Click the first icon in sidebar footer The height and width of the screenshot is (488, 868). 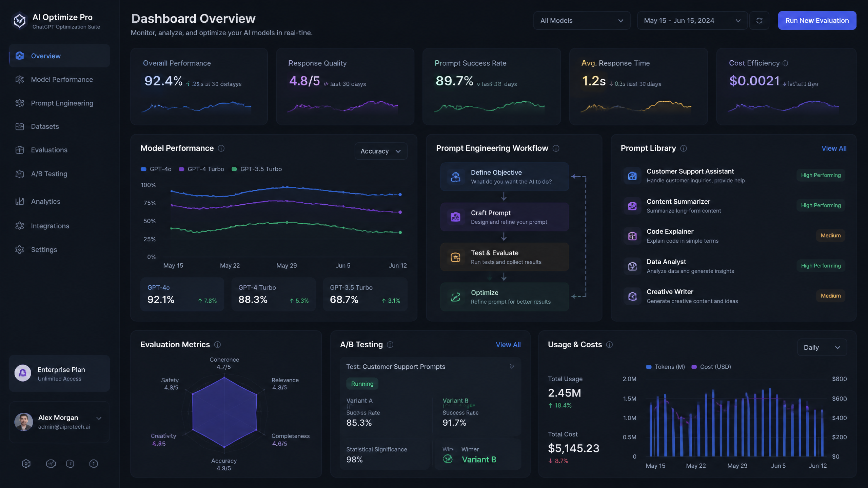(26, 464)
